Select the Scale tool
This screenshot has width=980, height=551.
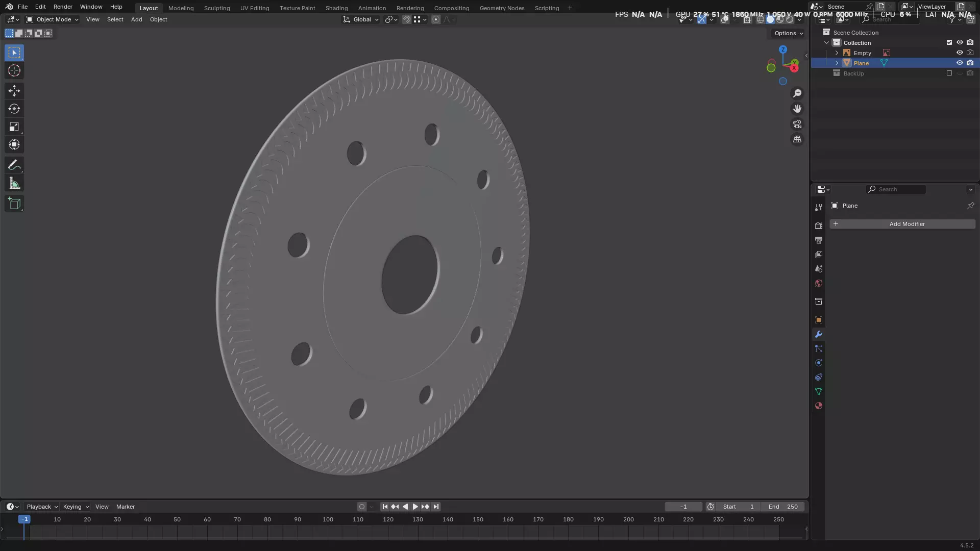coord(14,127)
